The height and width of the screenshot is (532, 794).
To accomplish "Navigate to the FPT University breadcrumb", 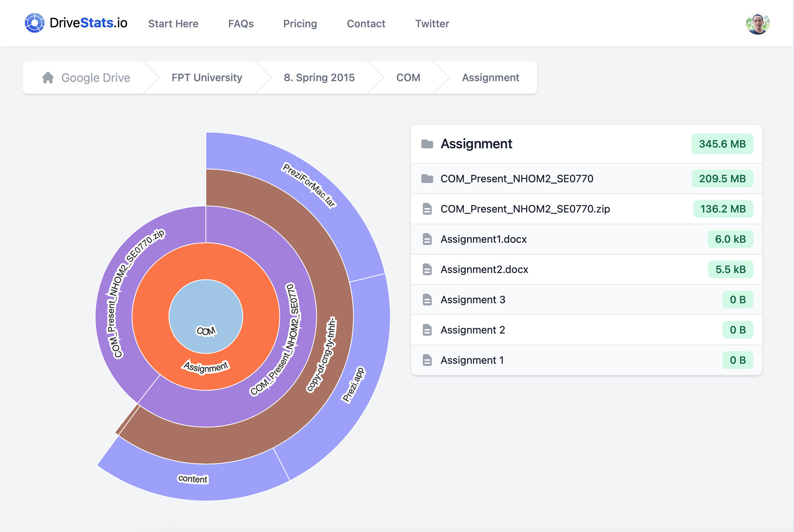I will (207, 78).
